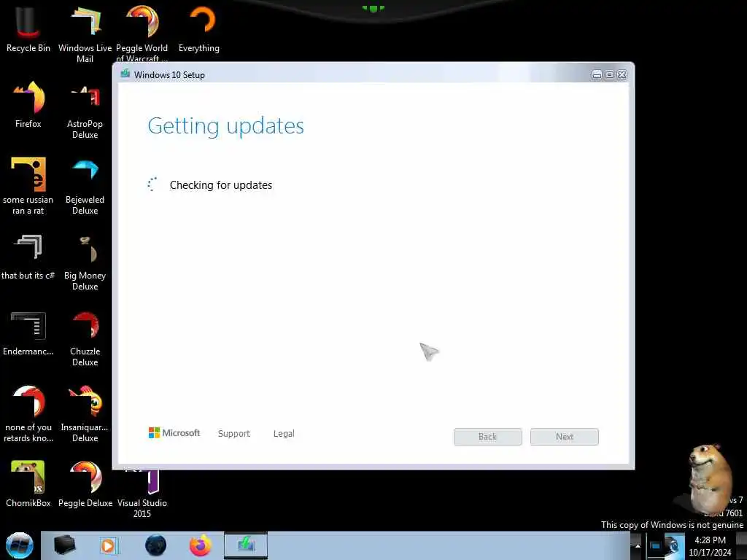This screenshot has width=747, height=560.
Task: Open the clock and date in taskbar
Action: (710, 546)
